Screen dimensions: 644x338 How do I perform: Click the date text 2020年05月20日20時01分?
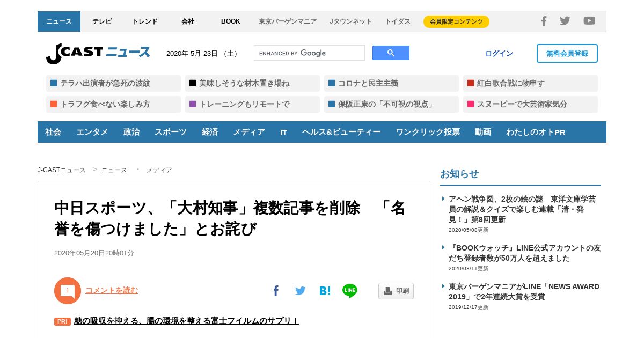[94, 253]
